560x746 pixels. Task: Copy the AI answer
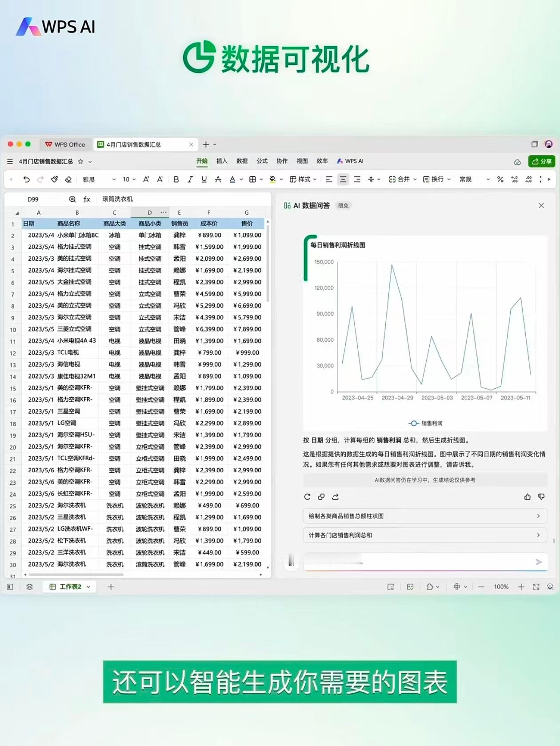point(321,497)
